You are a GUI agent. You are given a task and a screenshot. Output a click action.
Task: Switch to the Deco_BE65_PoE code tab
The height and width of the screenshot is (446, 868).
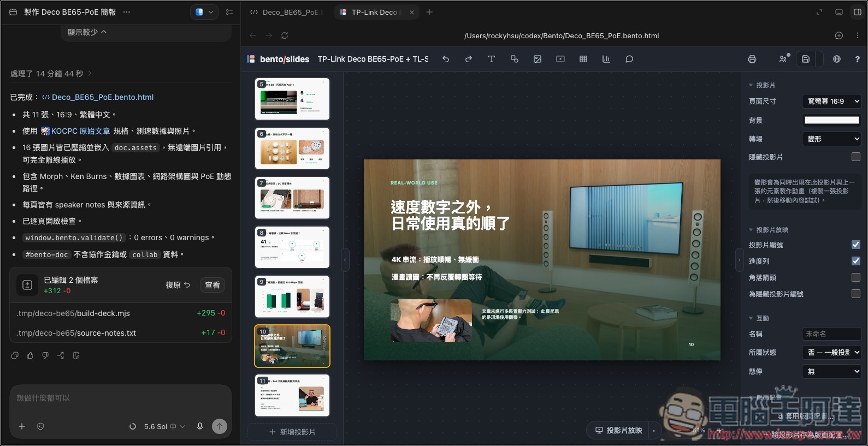coord(286,12)
